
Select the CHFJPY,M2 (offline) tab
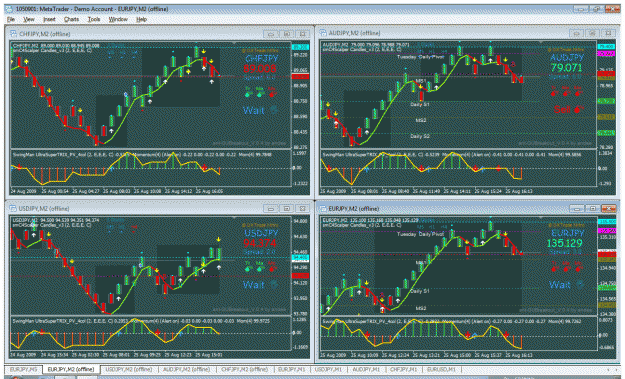tap(244, 369)
